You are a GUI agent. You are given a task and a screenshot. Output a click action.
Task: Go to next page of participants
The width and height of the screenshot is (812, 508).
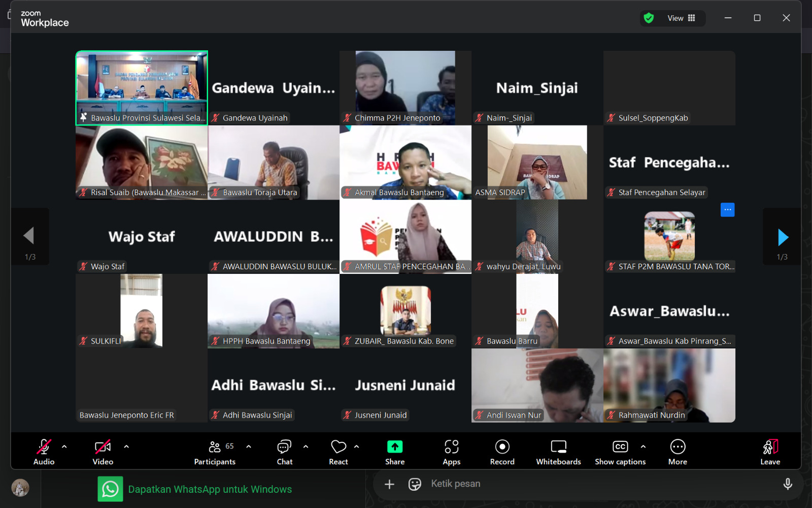pos(782,237)
